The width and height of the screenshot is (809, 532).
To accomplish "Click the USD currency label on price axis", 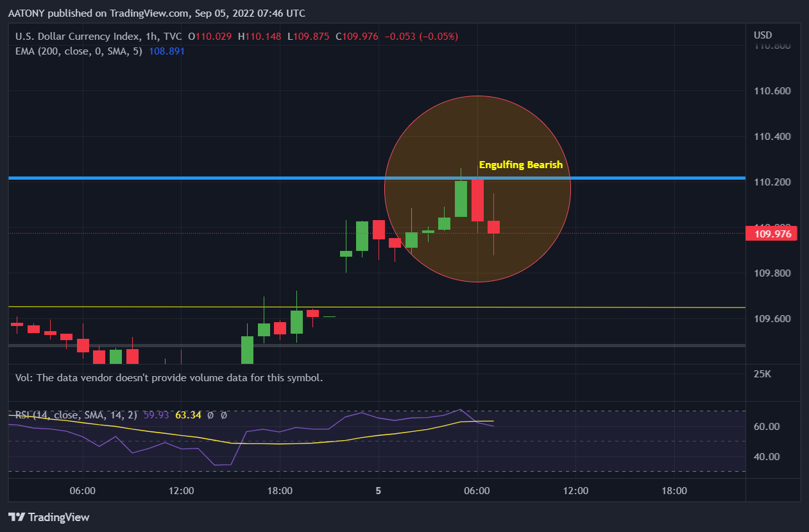I will click(763, 35).
